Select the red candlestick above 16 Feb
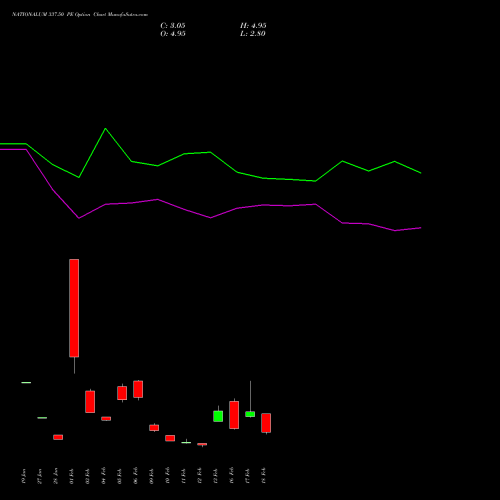 click(x=234, y=415)
